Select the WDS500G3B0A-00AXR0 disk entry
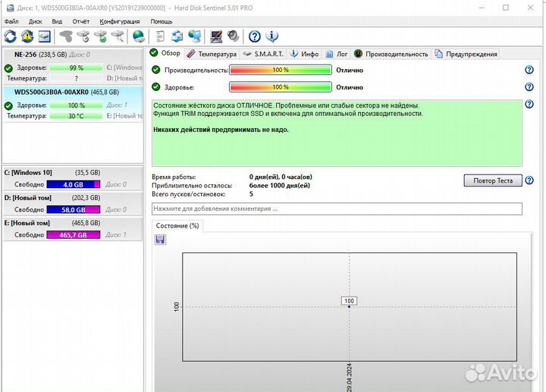 [73, 104]
